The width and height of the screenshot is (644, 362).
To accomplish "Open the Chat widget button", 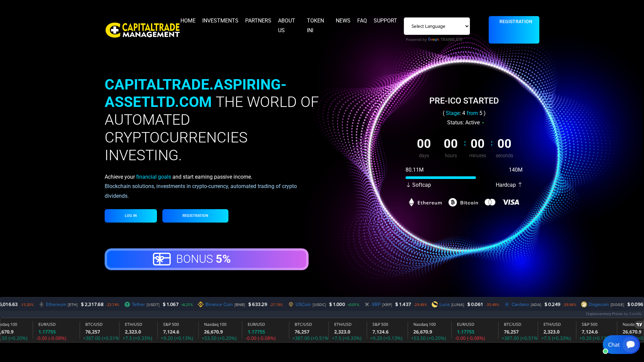I will tap(621, 345).
